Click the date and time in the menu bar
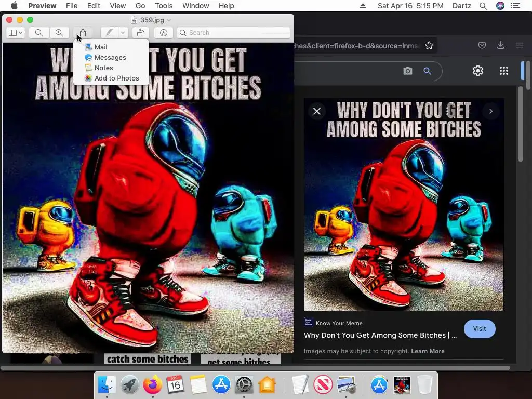 (410, 6)
